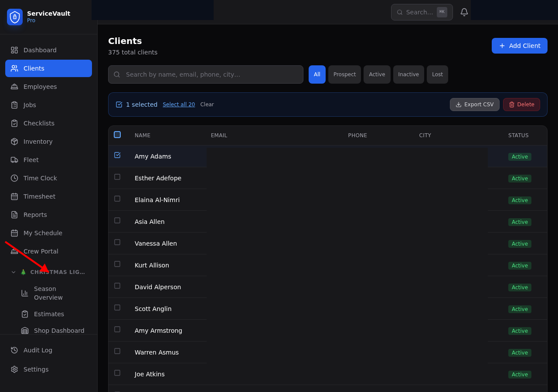Image resolution: width=558 pixels, height=392 pixels.
Task: Uncheck the Amy Adams row checkbox
Action: click(117, 155)
